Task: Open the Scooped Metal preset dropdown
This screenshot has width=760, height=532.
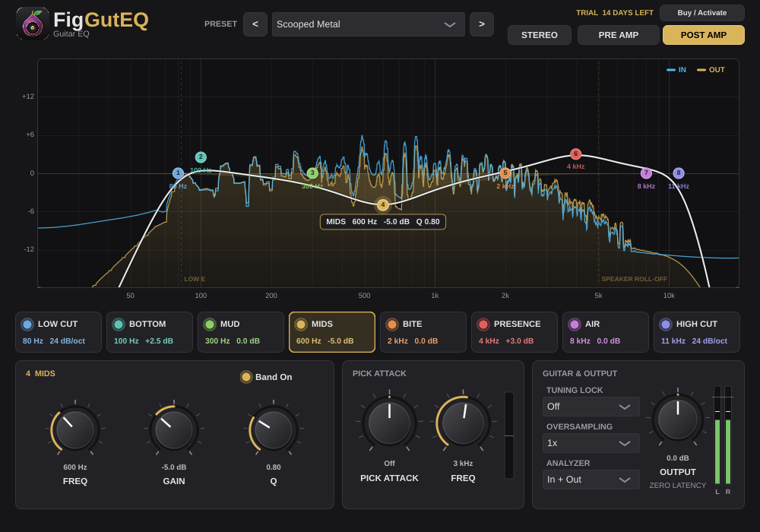Action: (x=369, y=24)
